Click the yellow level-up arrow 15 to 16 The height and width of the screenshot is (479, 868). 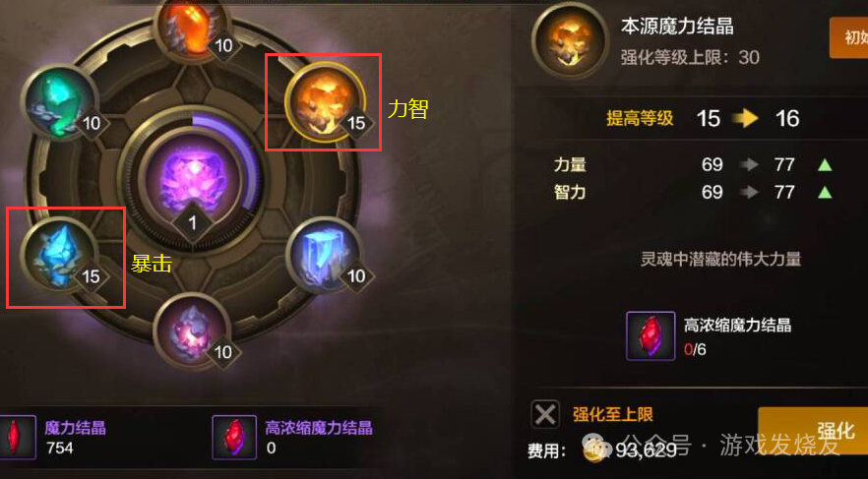coord(745,118)
